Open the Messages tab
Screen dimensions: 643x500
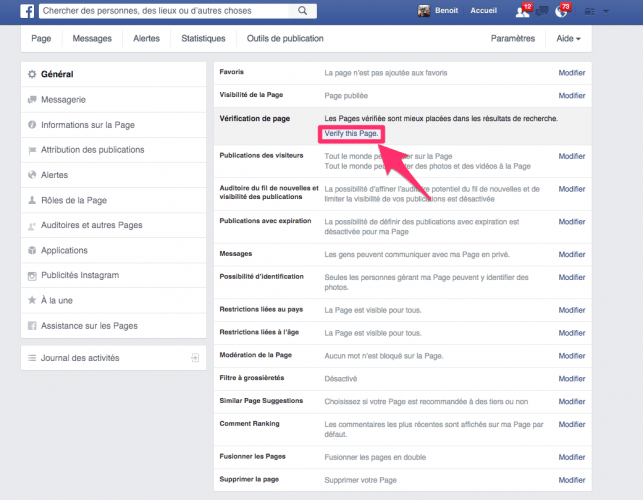pyautogui.click(x=92, y=39)
